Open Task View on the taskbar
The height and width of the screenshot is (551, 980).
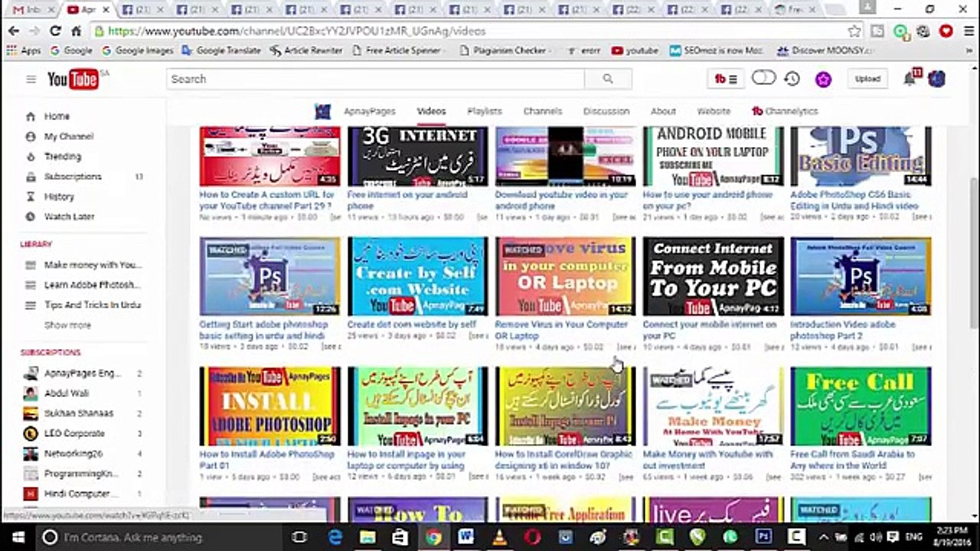[x=299, y=537]
